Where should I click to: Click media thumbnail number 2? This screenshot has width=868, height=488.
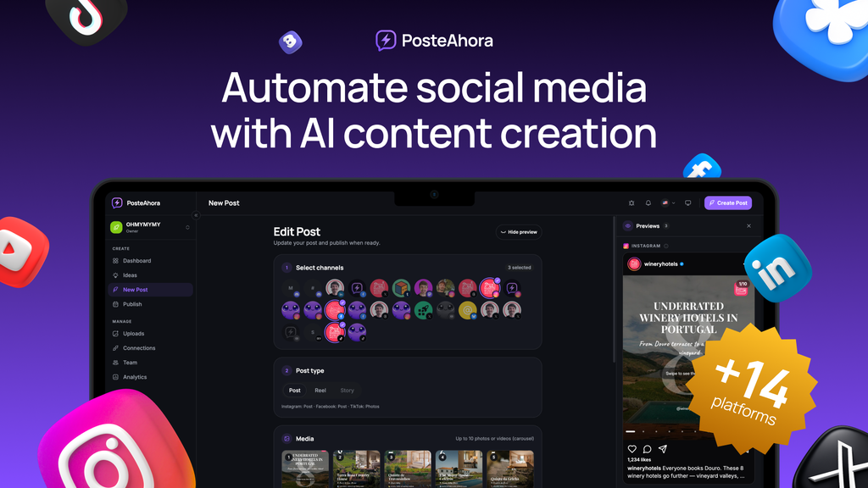point(357,469)
